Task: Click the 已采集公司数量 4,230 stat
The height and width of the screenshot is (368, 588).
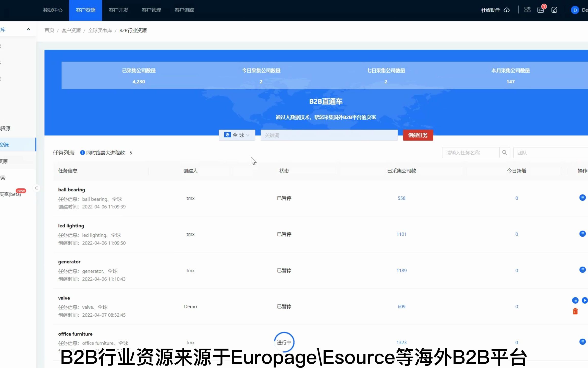Action: point(139,76)
